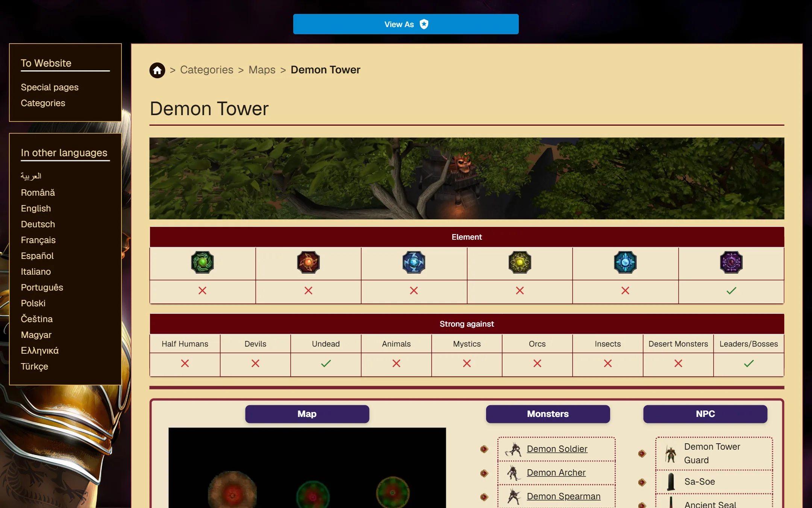Click the Sa-Soe NPC entry text
The image size is (812, 508).
click(700, 482)
